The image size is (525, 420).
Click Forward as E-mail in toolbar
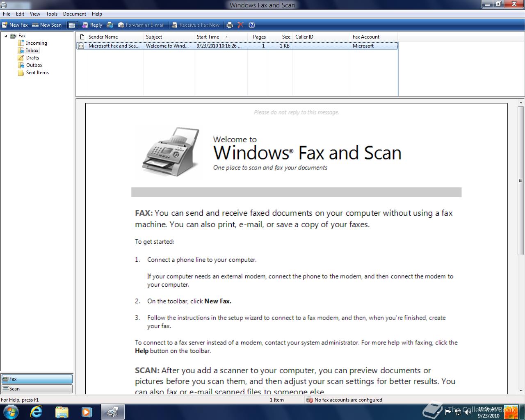[142, 25]
